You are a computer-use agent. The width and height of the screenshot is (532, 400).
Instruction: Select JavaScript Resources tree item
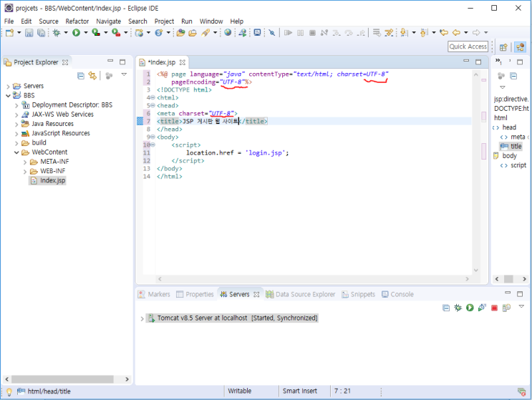tap(61, 133)
